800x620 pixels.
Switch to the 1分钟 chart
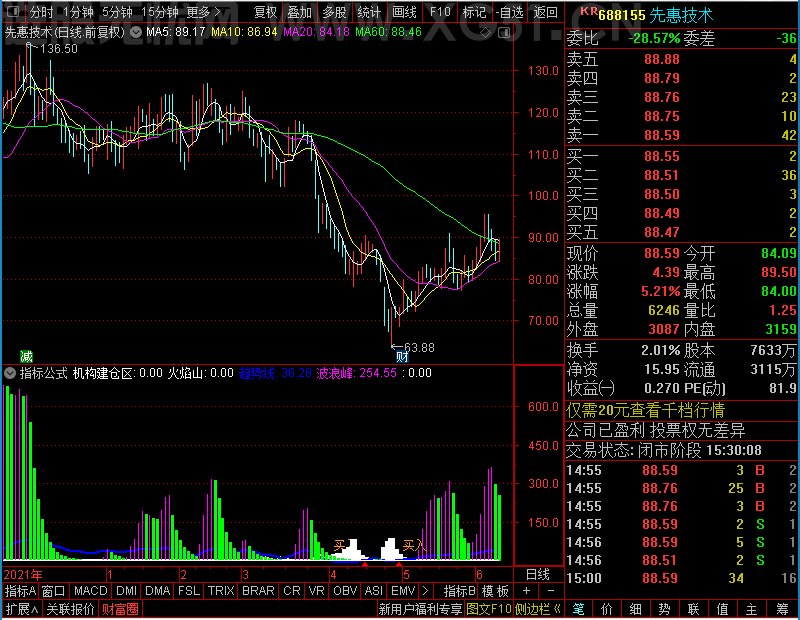pos(79,11)
